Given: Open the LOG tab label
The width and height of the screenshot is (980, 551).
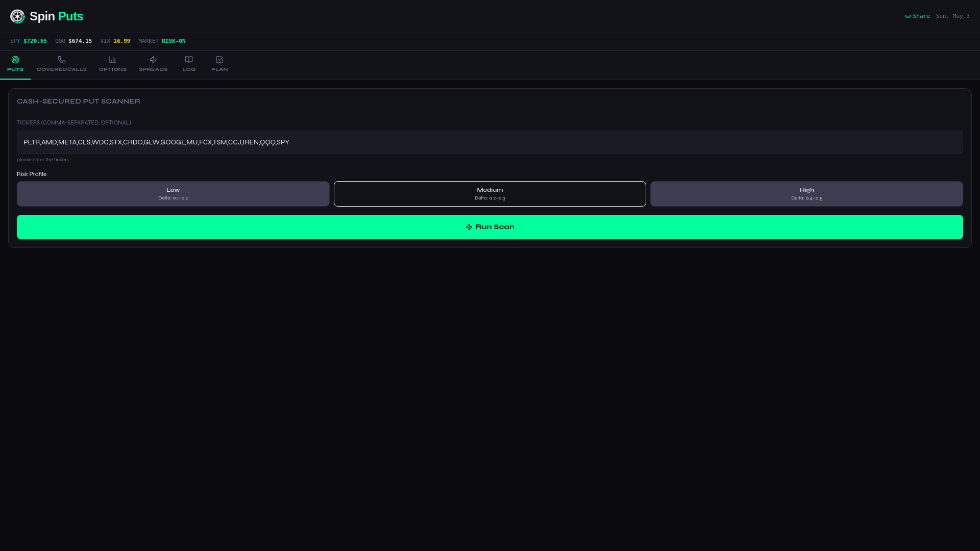Looking at the screenshot, I should click(x=189, y=69).
